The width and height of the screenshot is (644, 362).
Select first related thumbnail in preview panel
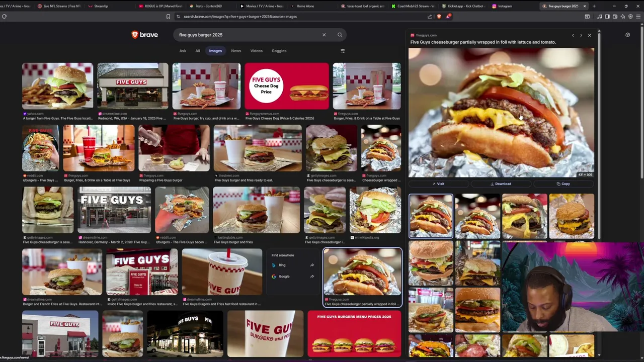pyautogui.click(x=431, y=216)
